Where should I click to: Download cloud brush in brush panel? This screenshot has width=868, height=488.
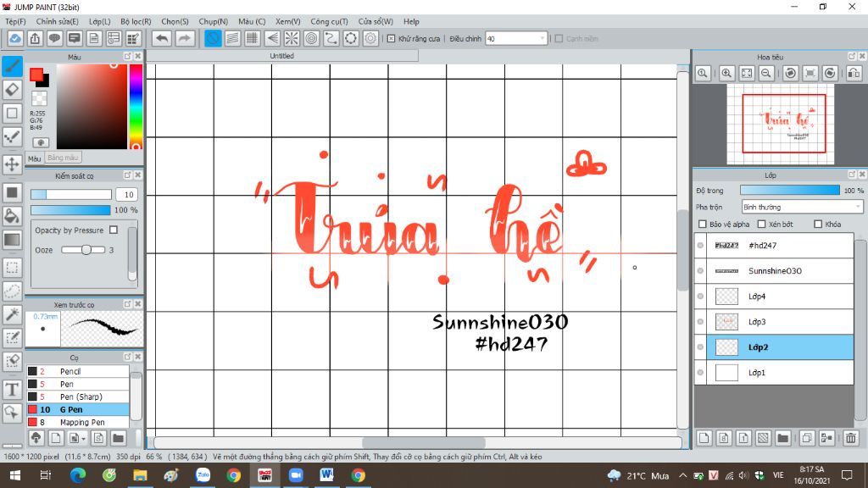coord(36,438)
